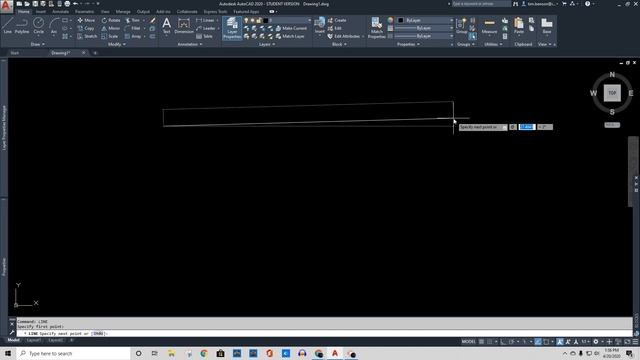Viewport: 640px width, 360px height.
Task: Open the Linear dimension dropdown arrow
Action: coord(218,20)
